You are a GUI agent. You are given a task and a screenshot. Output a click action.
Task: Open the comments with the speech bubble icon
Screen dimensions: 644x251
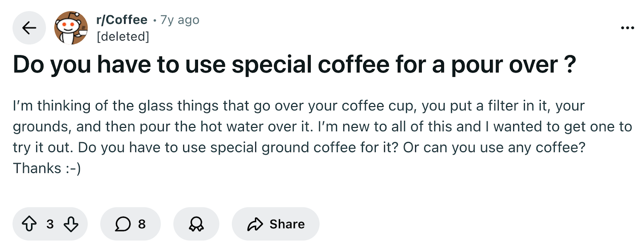pyautogui.click(x=123, y=224)
